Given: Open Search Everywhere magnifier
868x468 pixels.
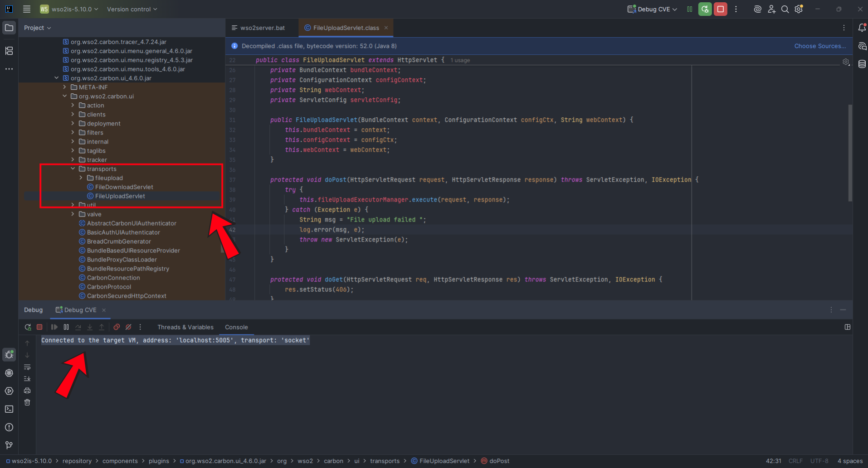Looking at the screenshot, I should point(785,9).
